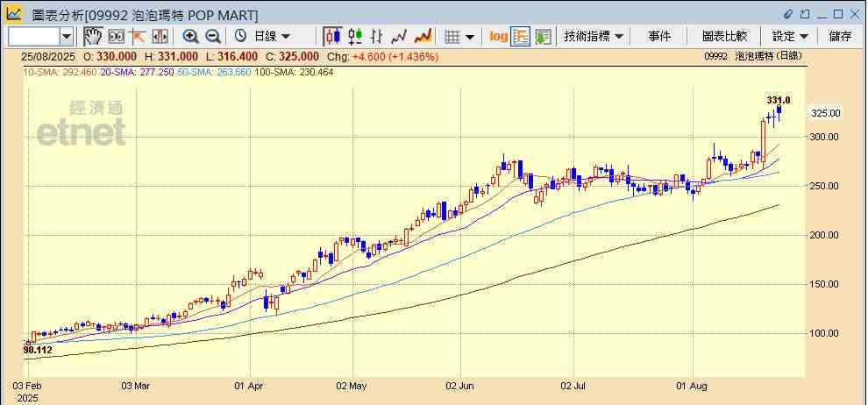Click the green export arrow icon

(x=543, y=37)
